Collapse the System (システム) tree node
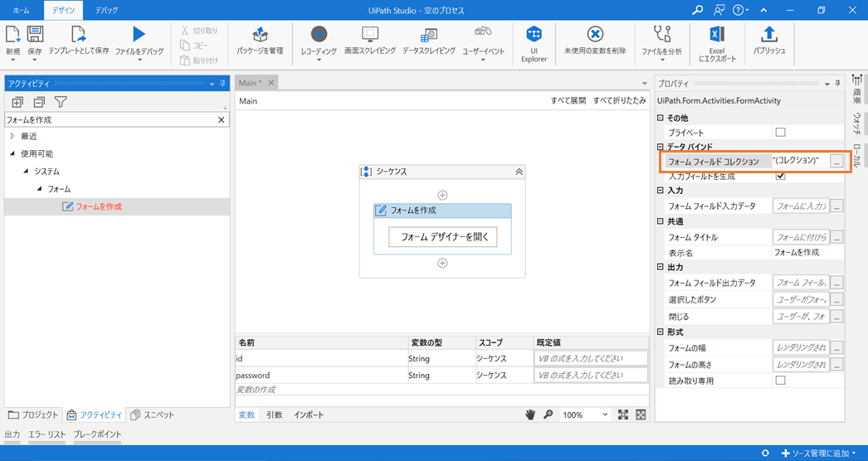The width and height of the screenshot is (868, 461). point(26,172)
